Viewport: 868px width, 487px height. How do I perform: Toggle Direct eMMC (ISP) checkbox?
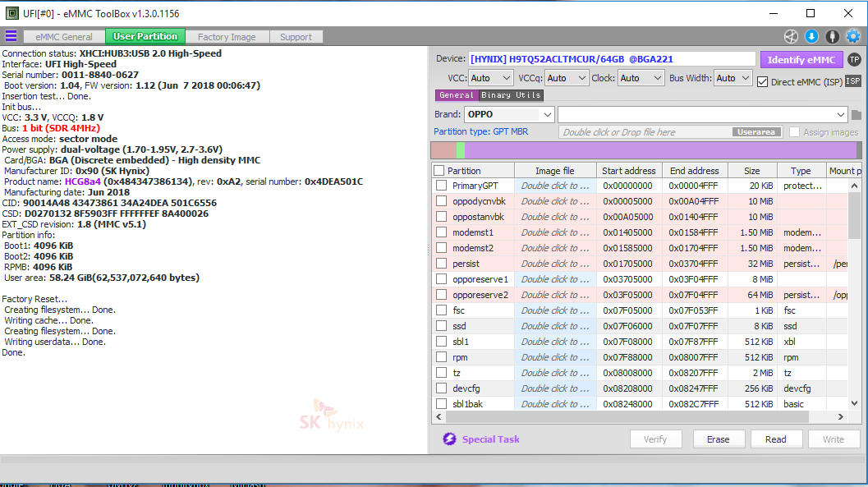point(762,82)
